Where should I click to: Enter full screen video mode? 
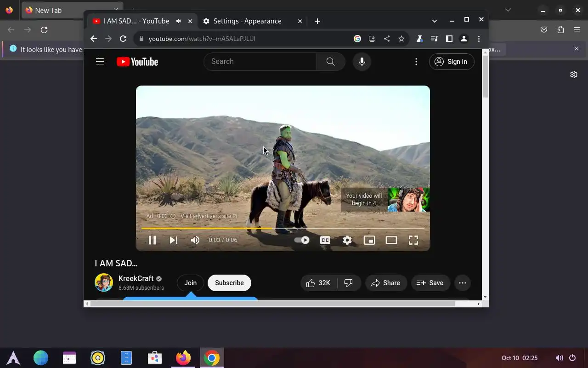click(x=413, y=240)
